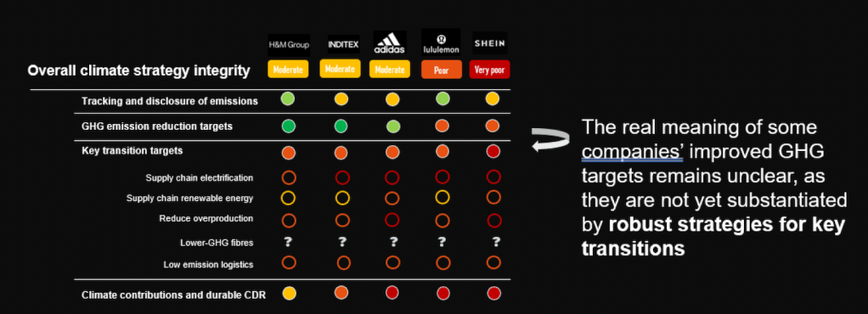The image size is (868, 314).
Task: Click the curved arrow beside the text
Action: point(551,139)
